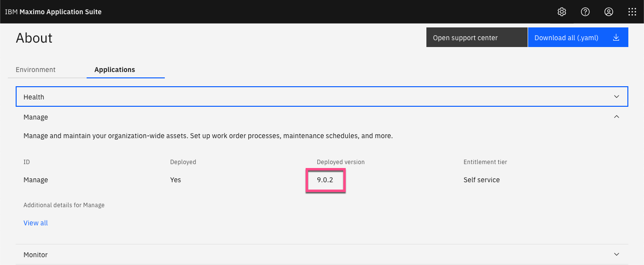Image resolution: width=644 pixels, height=265 pixels.
Task: Click the Manage accordion header label
Action: pyautogui.click(x=36, y=117)
